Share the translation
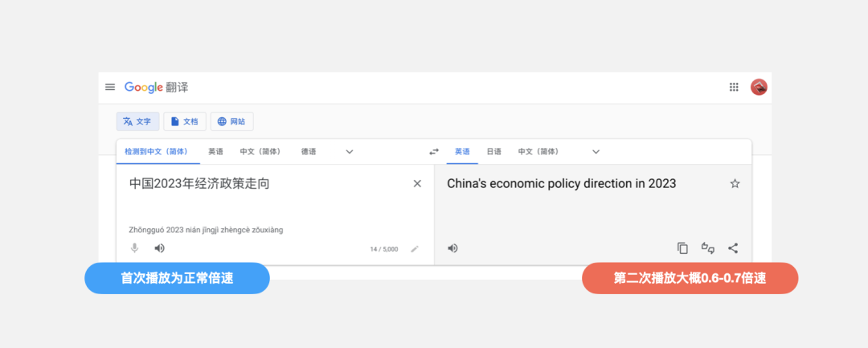The image size is (868, 348). point(733,248)
